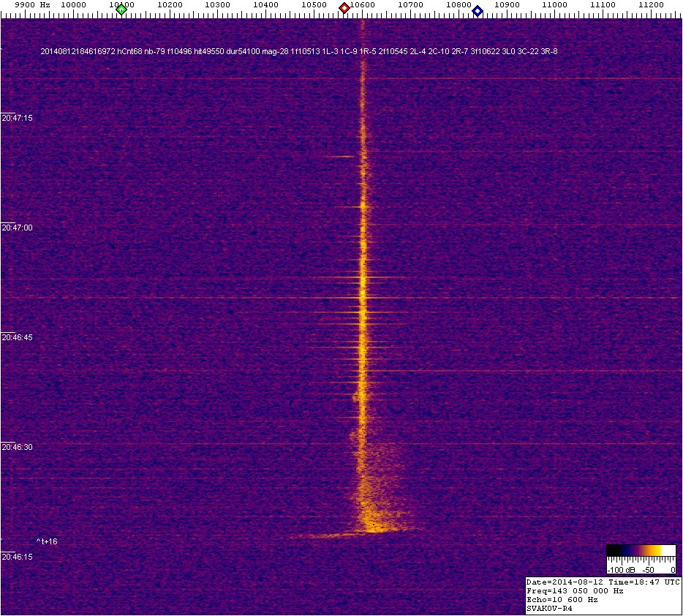Viewport: 683px width, 616px height.
Task: Click the 20:46:30 time label
Action: 18,446
